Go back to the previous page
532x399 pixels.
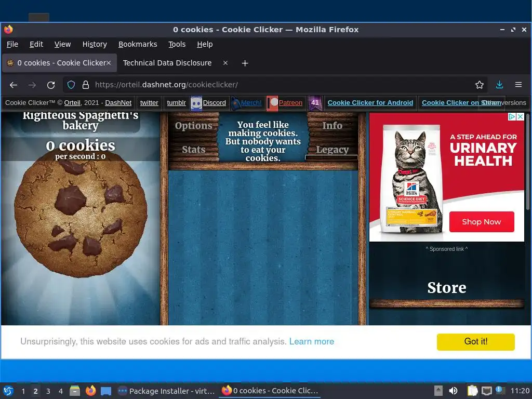[x=14, y=85]
